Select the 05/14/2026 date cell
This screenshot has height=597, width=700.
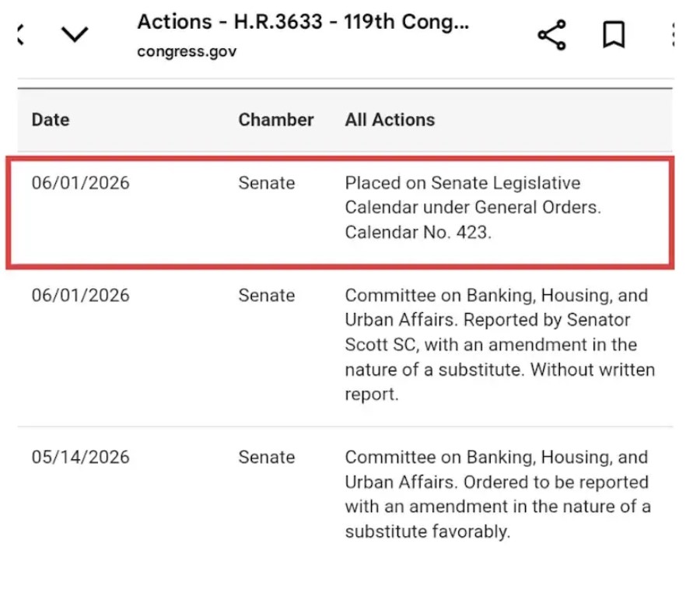click(80, 458)
